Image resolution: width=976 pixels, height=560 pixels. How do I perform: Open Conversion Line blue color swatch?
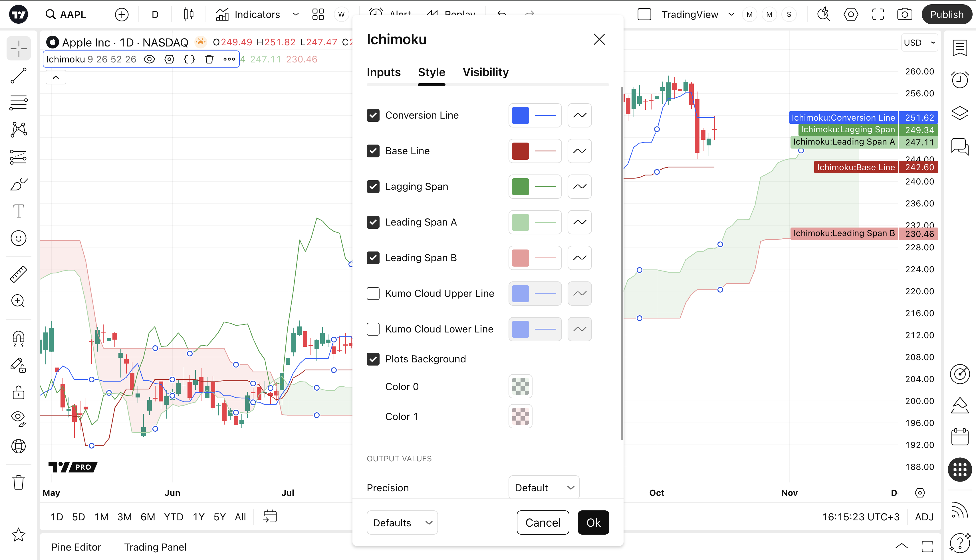tap(520, 115)
